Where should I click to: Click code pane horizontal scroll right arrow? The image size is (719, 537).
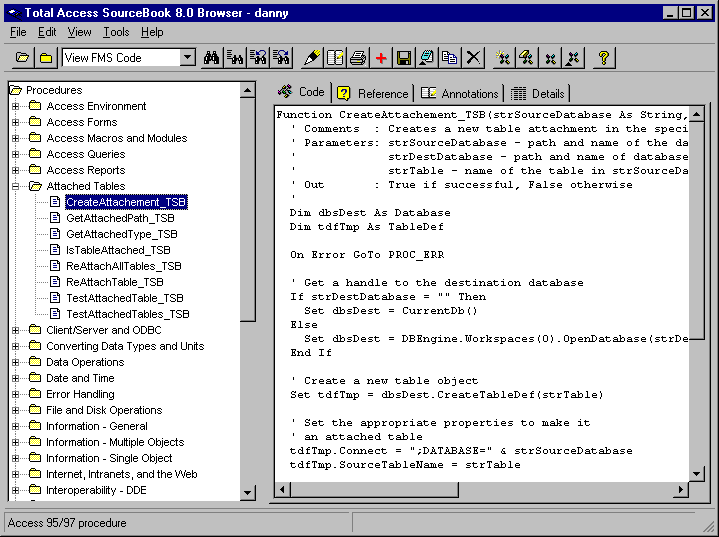coord(681,489)
